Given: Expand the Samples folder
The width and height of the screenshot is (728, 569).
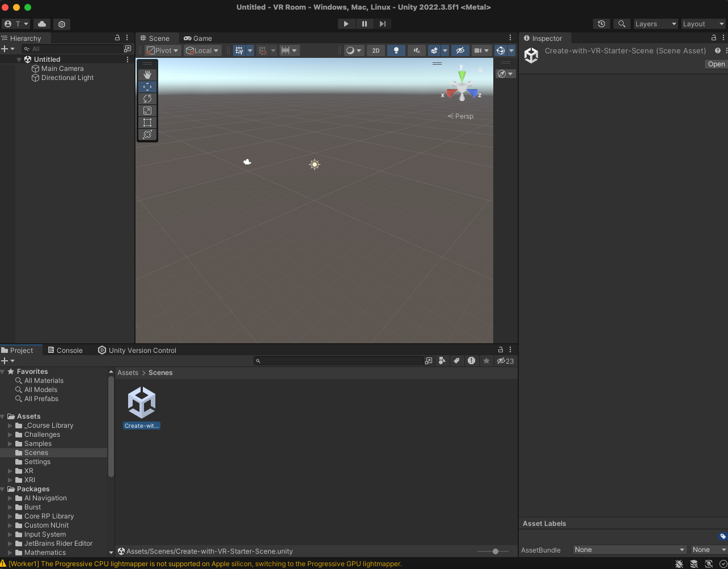Looking at the screenshot, I should click(x=10, y=444).
